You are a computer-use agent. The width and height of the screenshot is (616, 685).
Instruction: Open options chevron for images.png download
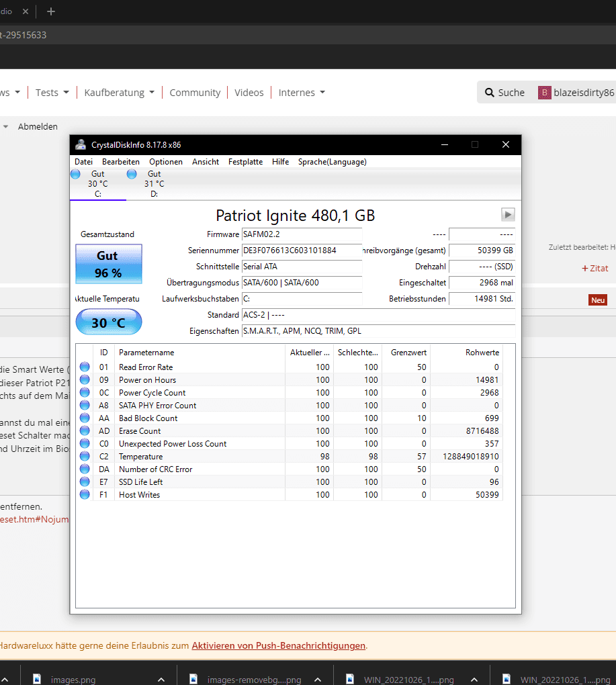(x=161, y=680)
